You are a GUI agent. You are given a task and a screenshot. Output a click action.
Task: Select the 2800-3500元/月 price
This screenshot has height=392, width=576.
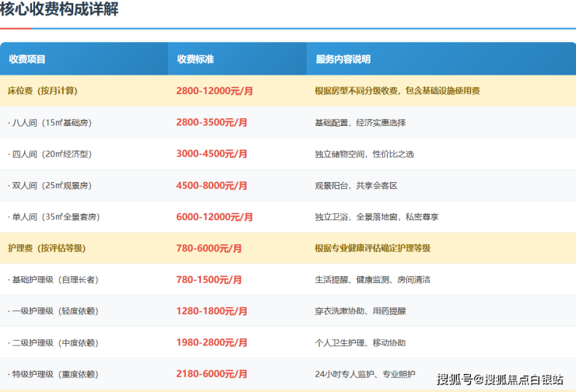pos(212,123)
